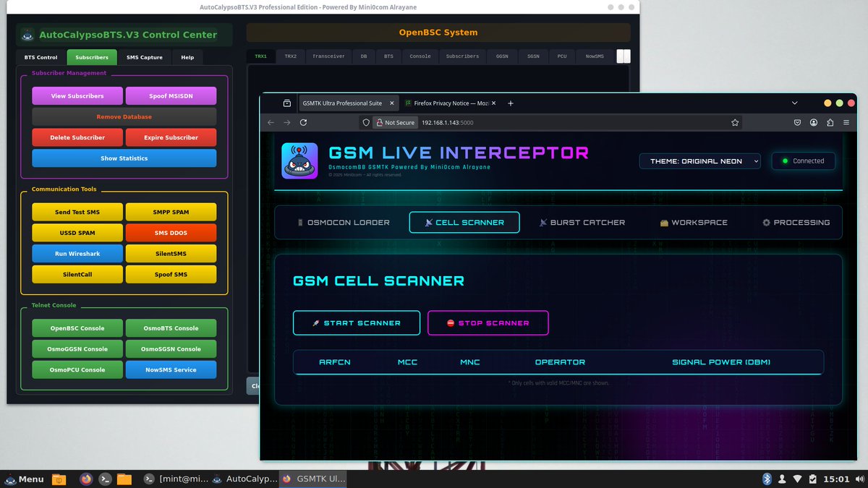Screen dimensions: 868x488
Task: Open the OsmoPCU Console button
Action: pos(77,369)
